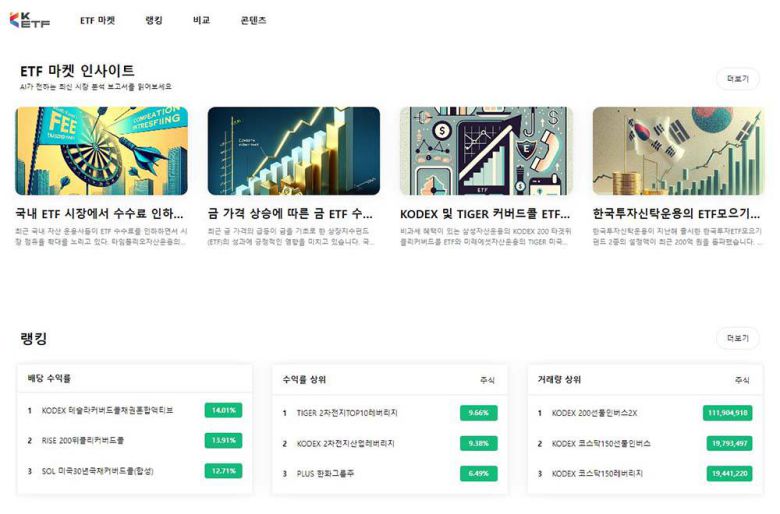The image size is (780, 514).
Task: Open the KODEX TIGER covered call thumbnail
Action: pyautogui.click(x=485, y=151)
